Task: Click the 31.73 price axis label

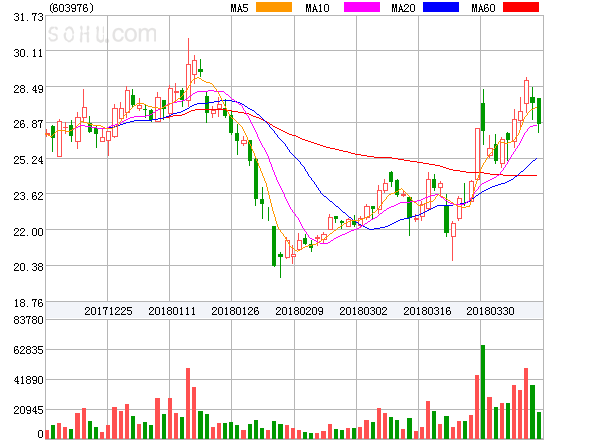Action: tap(28, 17)
